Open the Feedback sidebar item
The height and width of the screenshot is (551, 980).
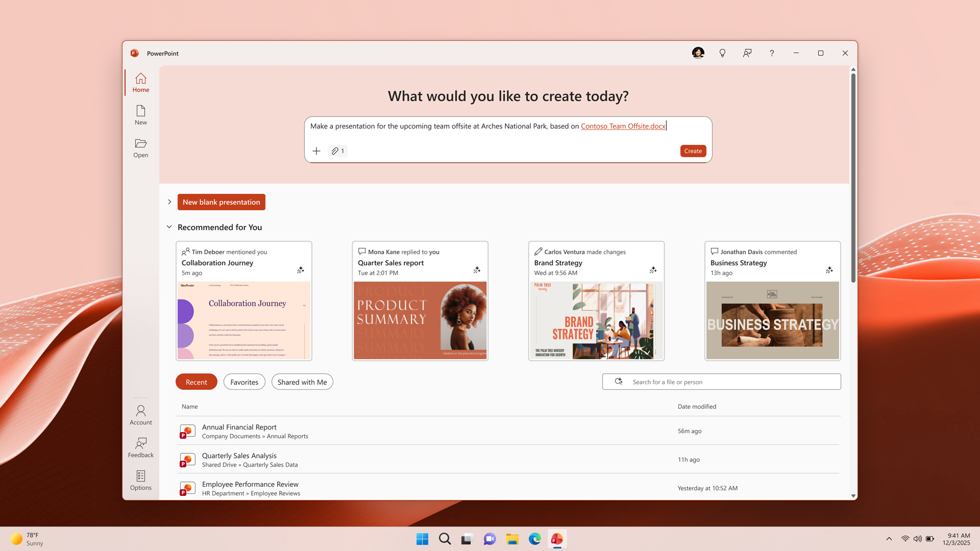tap(140, 448)
